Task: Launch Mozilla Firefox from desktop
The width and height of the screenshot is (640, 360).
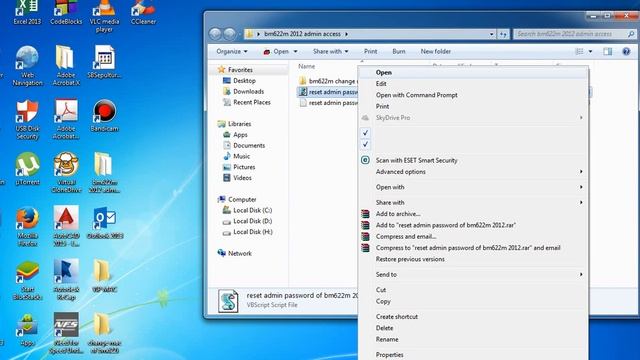Action: point(27,227)
